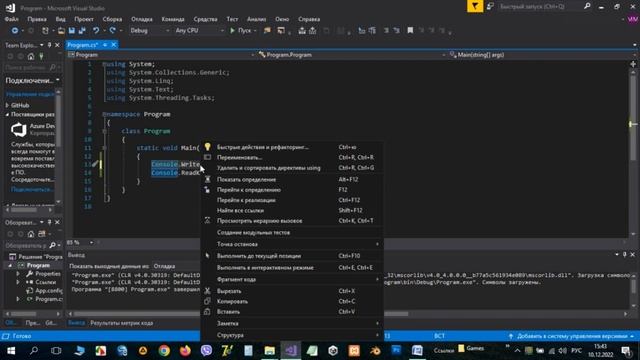
Task: Click the Home icon in Team Explorer
Action: tap(31, 57)
